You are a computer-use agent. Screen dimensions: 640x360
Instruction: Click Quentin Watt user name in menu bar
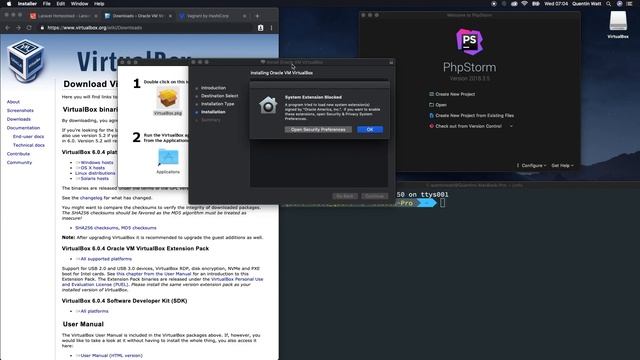coord(587,4)
